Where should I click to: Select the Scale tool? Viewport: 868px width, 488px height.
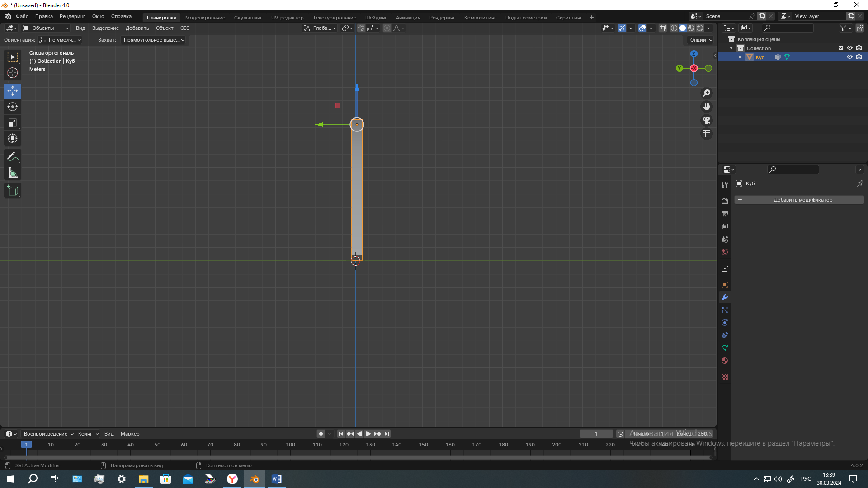(13, 123)
